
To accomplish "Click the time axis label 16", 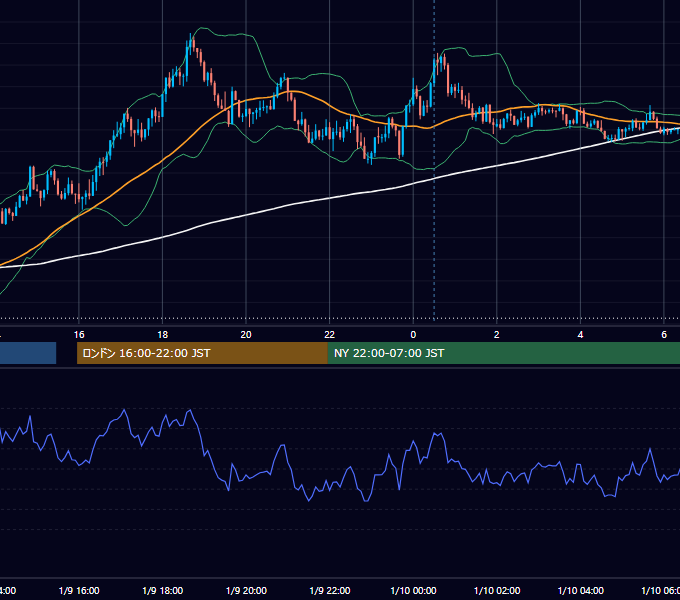I will (x=79, y=335).
